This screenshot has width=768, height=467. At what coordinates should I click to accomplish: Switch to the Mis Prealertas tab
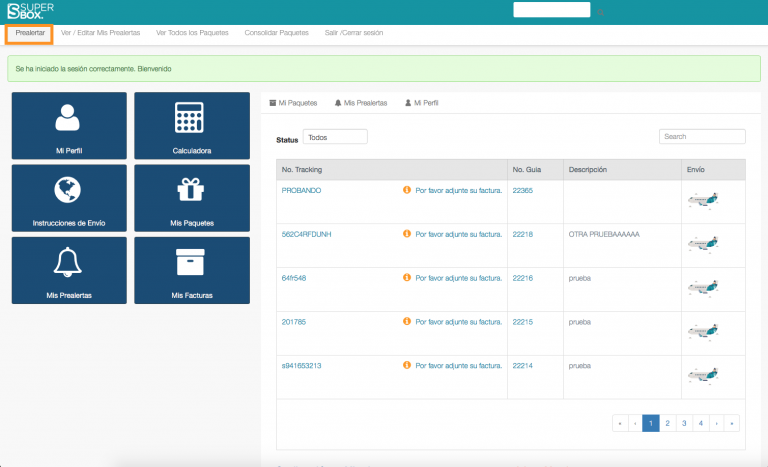(x=361, y=103)
